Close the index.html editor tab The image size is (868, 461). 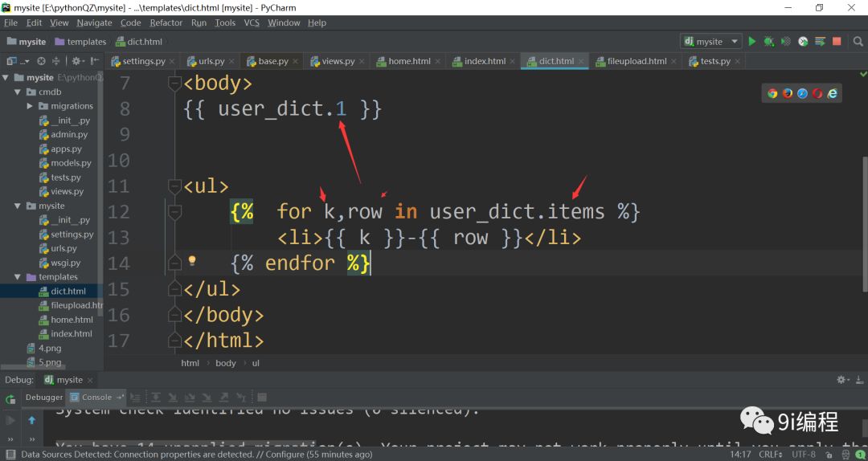click(x=512, y=61)
